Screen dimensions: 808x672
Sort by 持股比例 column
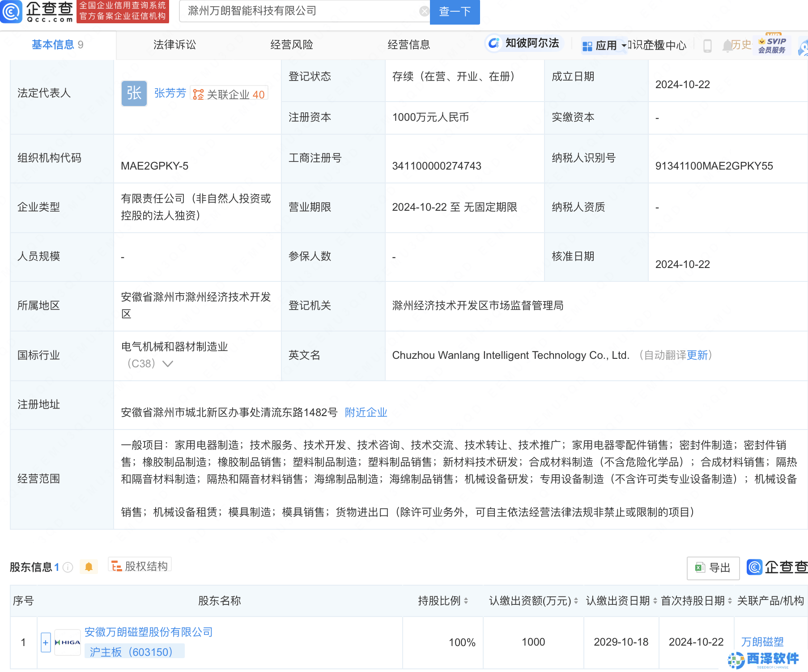point(466,601)
